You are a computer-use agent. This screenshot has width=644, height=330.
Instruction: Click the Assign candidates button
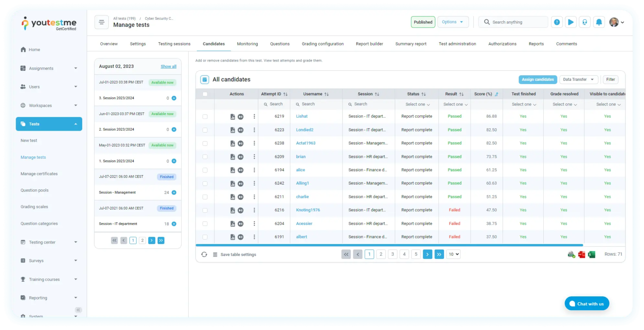click(x=537, y=80)
